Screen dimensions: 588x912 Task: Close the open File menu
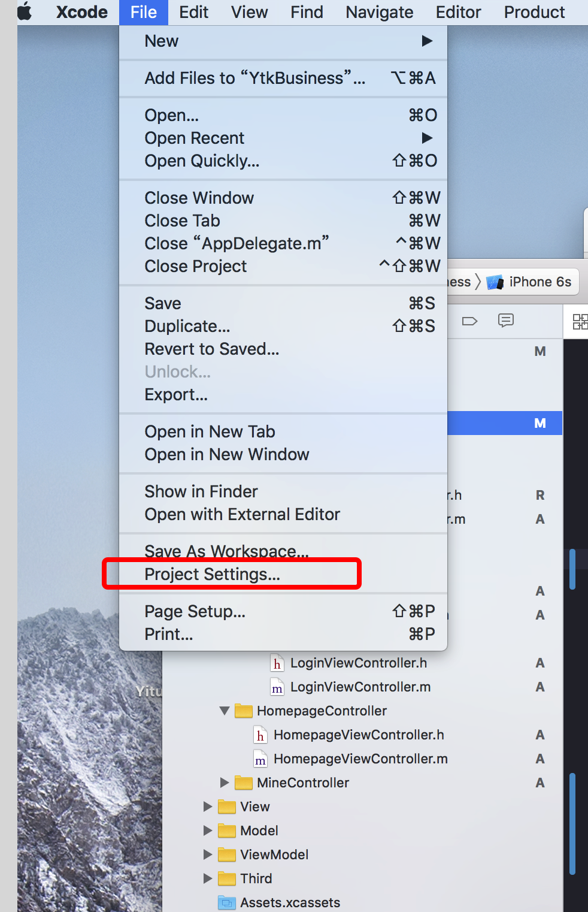coord(144,12)
